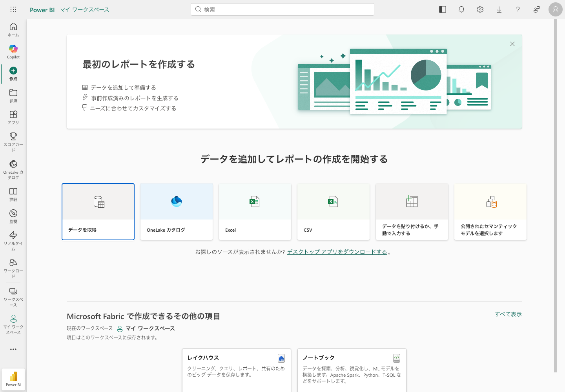Open the user account avatar

[x=556, y=9]
